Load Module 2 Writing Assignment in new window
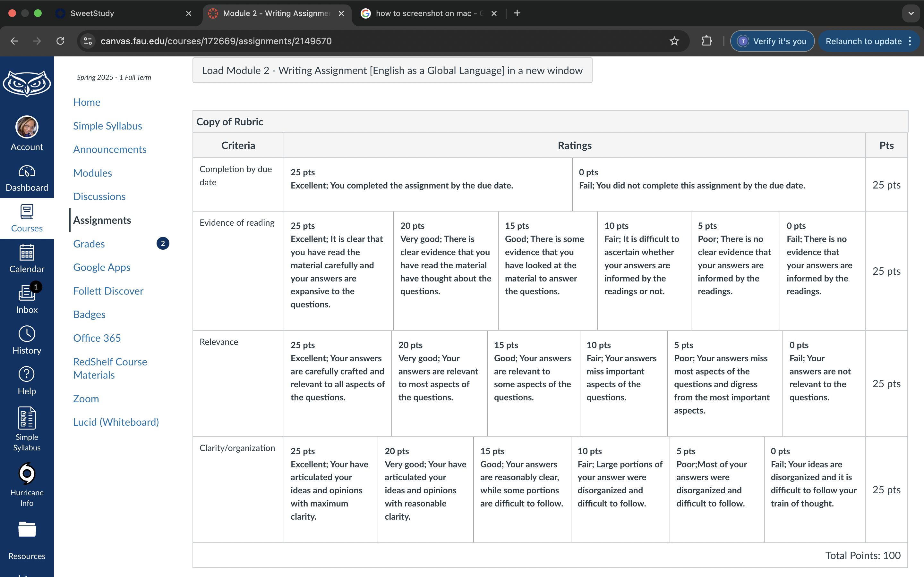The image size is (924, 577). pos(392,70)
